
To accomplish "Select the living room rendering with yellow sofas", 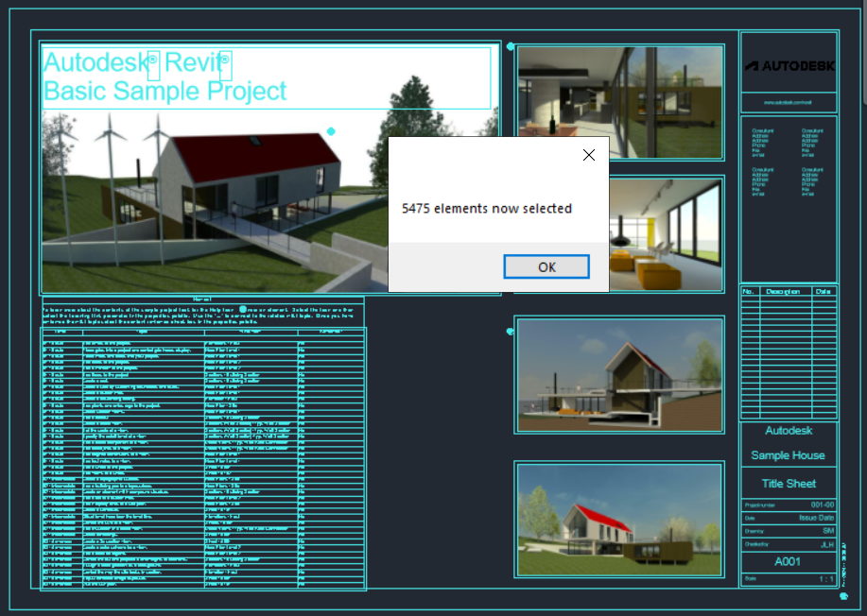I will tap(666, 235).
